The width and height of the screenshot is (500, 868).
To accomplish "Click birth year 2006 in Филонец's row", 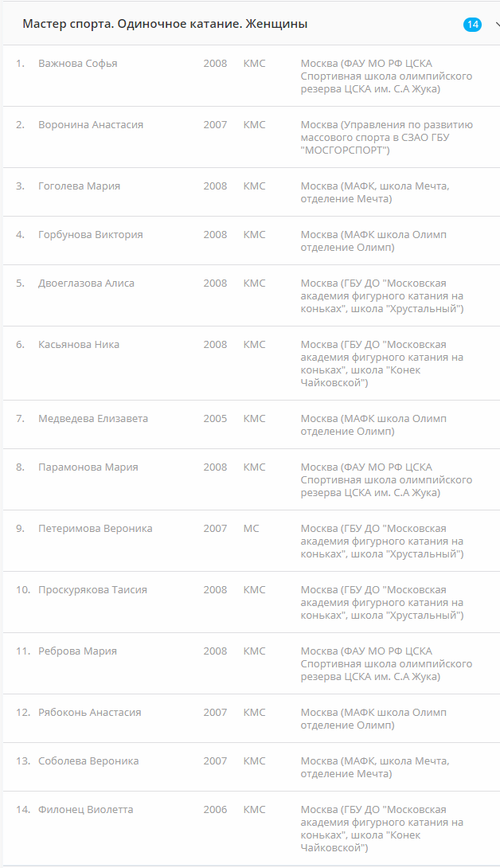I will pos(215,810).
